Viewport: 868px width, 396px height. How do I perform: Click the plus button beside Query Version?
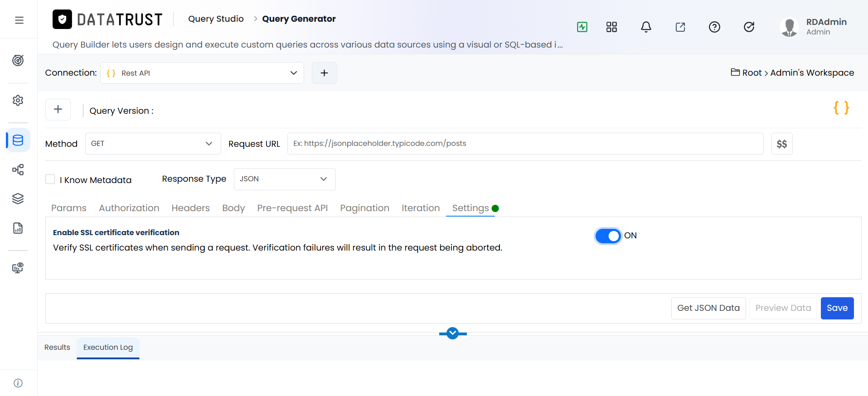pos(58,109)
